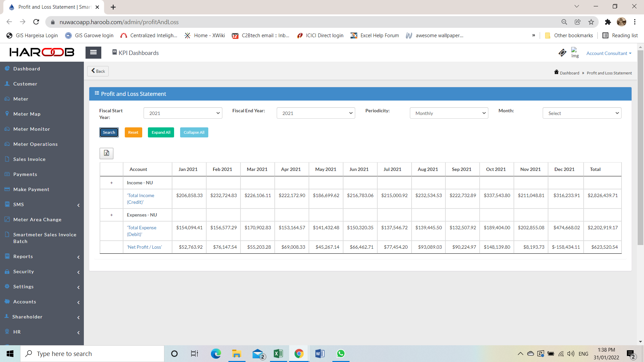Open the Fiscal Start Year dropdown

183,113
